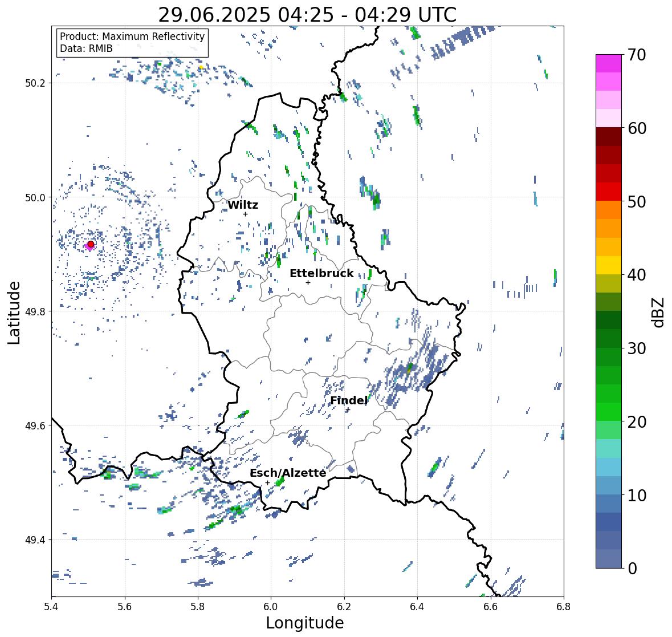The height and width of the screenshot is (637, 672).
Task: Click the 49.4 latitude tick label
Action: pos(35,539)
